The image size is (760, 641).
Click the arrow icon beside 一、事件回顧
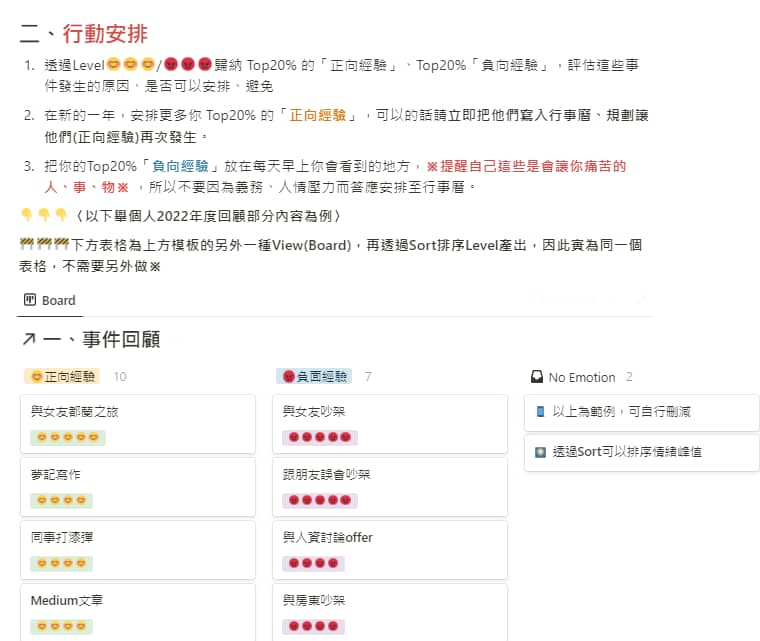tap(29, 340)
